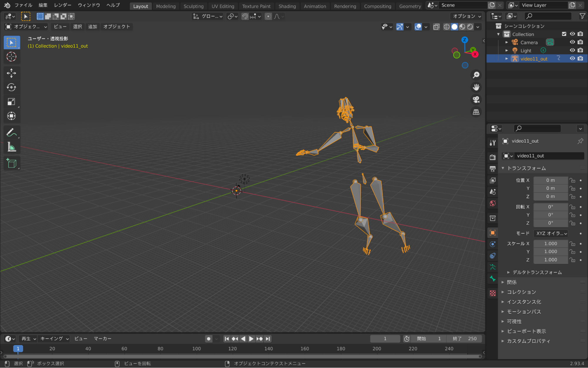This screenshot has height=368, width=588.
Task: Toggle snapping magnet in header
Action: click(245, 16)
